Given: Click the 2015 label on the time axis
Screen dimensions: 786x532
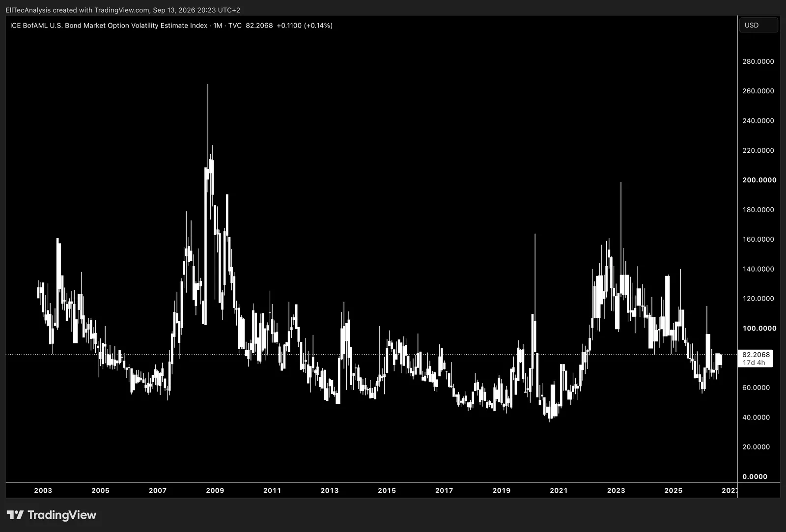Looking at the screenshot, I should coord(387,490).
